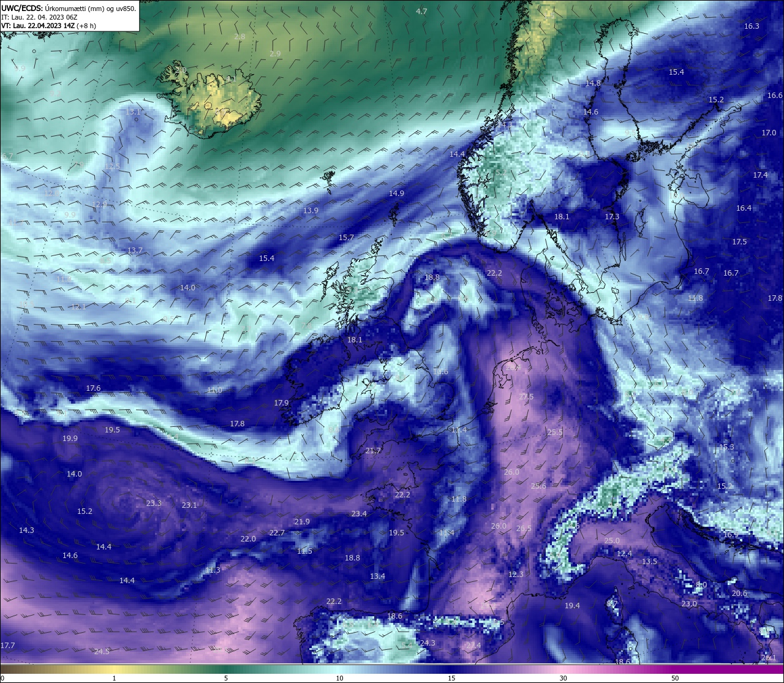
Task: Click the 17.9 value label
Action: 281,403
